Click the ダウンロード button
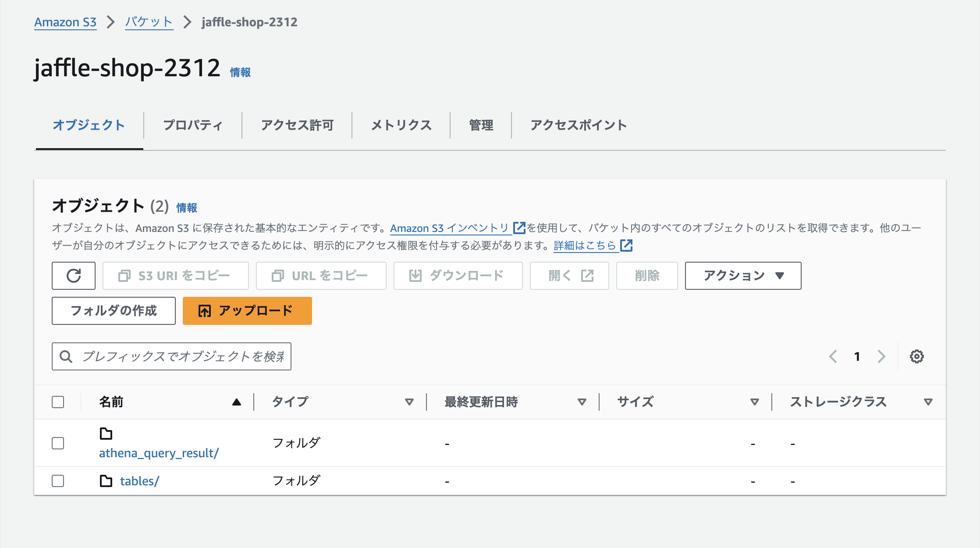 coord(458,276)
